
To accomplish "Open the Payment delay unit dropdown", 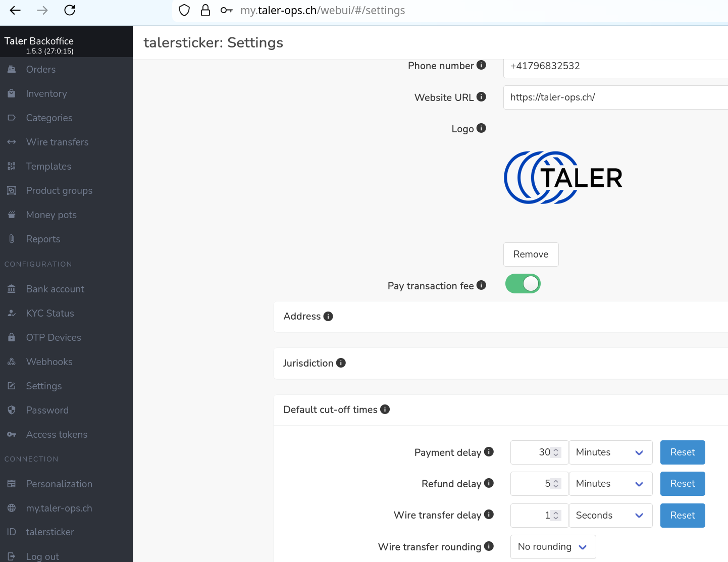I will tap(610, 452).
